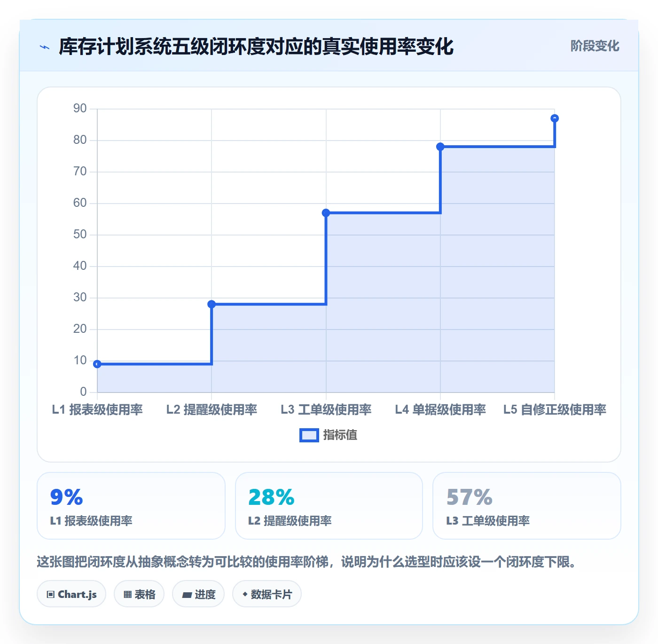Click the Chart.js tag chip
This screenshot has height=644, width=658.
71,594
